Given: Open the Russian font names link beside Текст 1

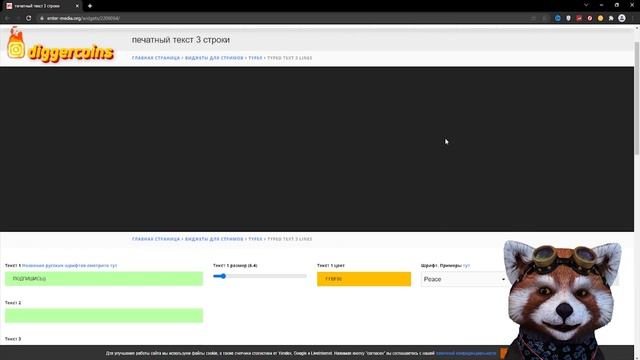Looking at the screenshot, I should (69, 265).
